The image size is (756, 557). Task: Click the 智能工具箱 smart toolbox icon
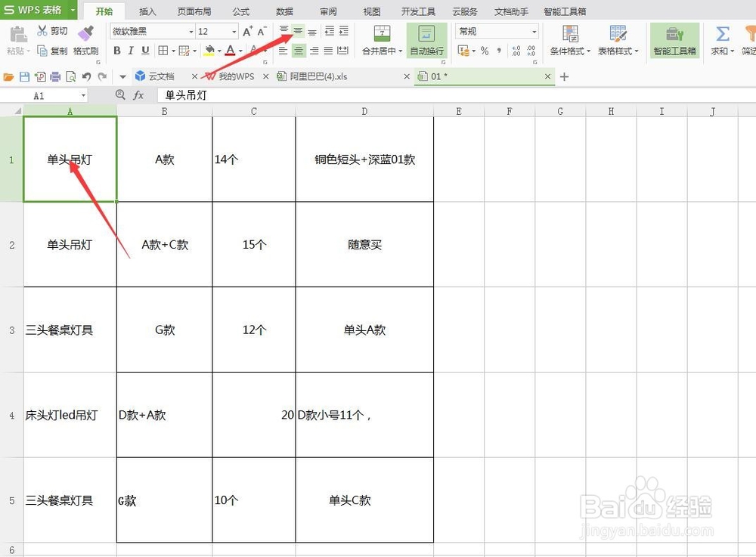click(673, 35)
